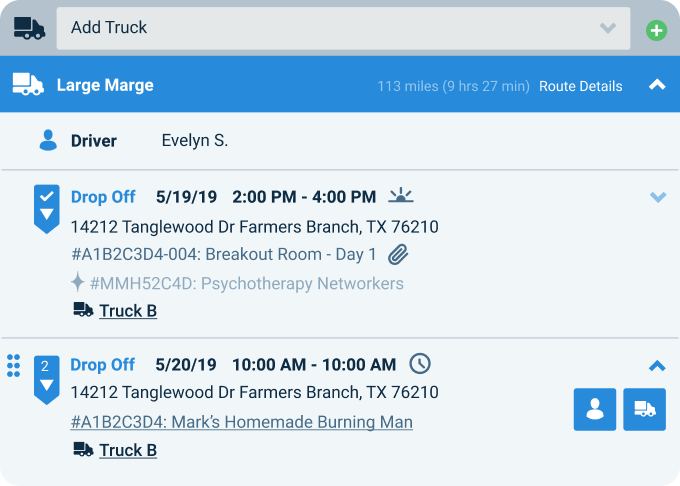Screen dimensions: 680x486
Task: Click the assign truck button on stop 2
Action: pyautogui.click(x=644, y=409)
